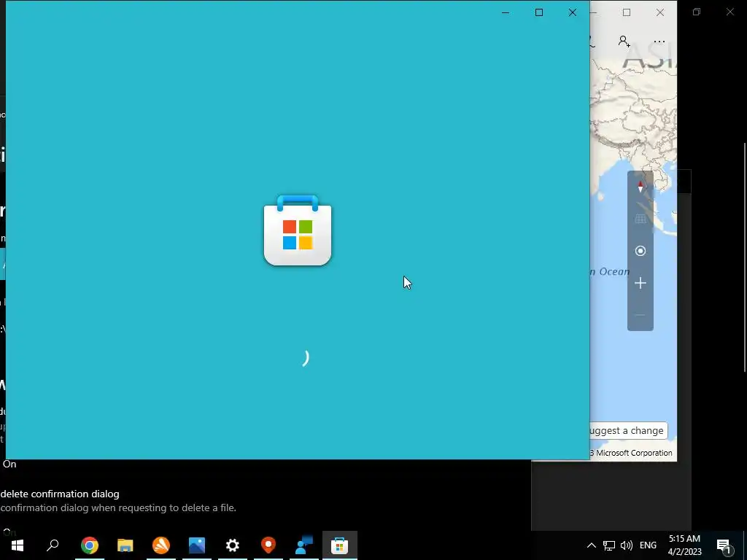Image resolution: width=747 pixels, height=560 pixels.
Task: Click the Maps sign-in person icon
Action: click(624, 42)
